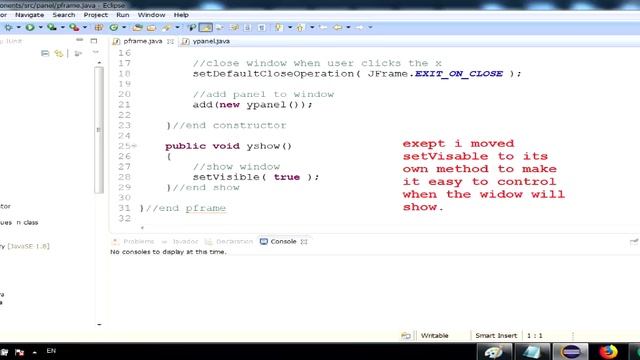The width and height of the screenshot is (640, 360).
Task: Toggle the toolbar button right of Mark Occurrences
Action: (220, 27)
